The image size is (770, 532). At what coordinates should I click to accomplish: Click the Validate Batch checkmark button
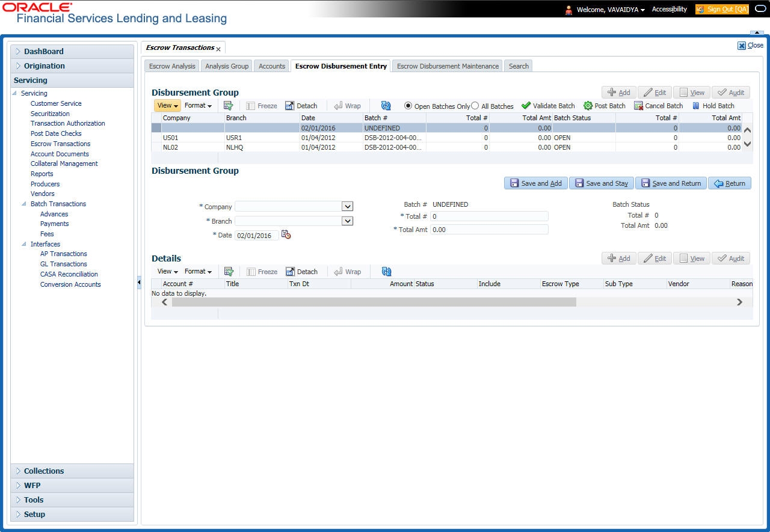tap(548, 106)
